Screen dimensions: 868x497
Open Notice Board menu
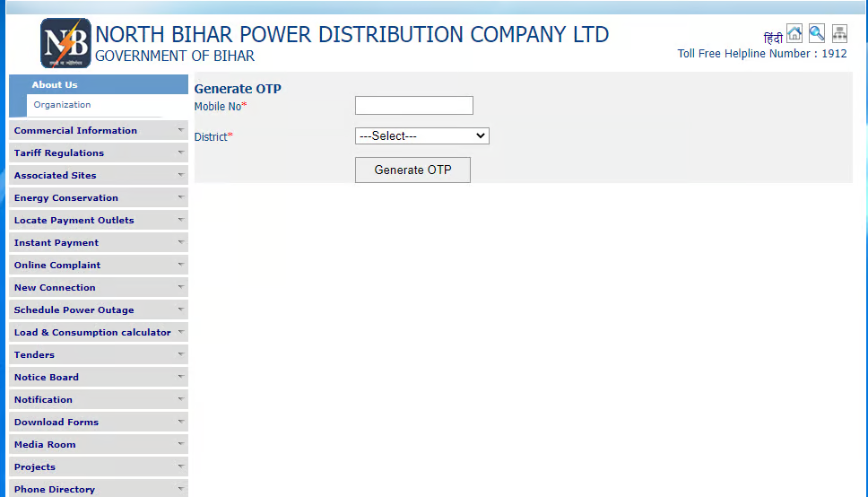coord(99,377)
